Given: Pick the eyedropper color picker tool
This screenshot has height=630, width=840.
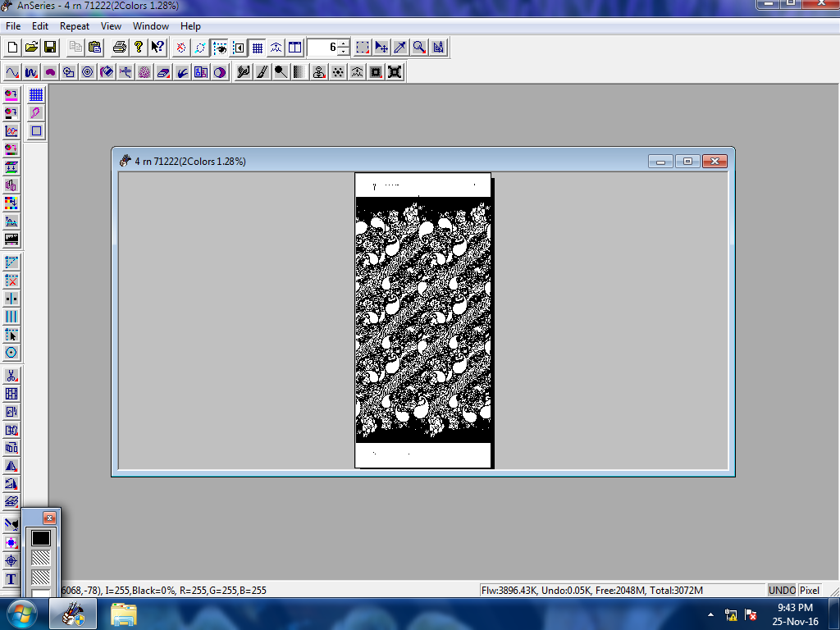Looking at the screenshot, I should (400, 48).
